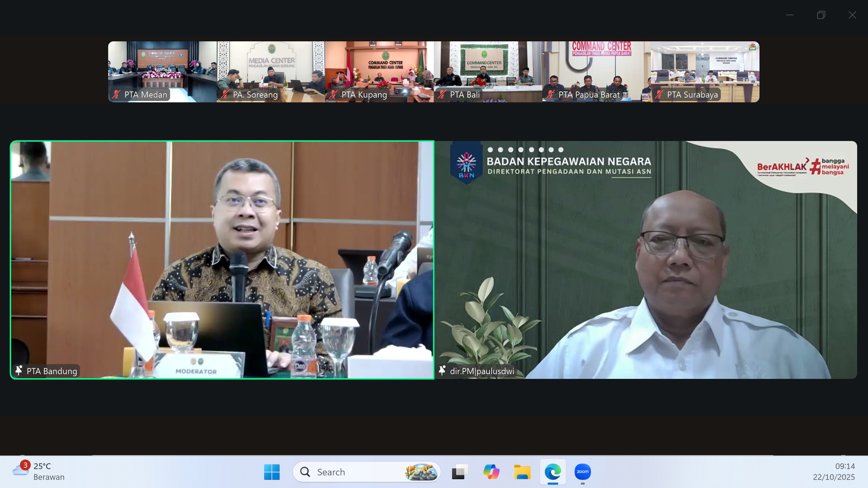Open the clock and date showing 09:14

(834, 471)
